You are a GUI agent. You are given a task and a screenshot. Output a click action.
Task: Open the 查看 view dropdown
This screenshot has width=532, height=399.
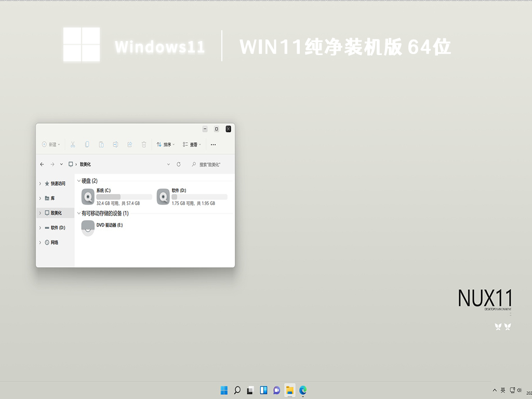(192, 144)
